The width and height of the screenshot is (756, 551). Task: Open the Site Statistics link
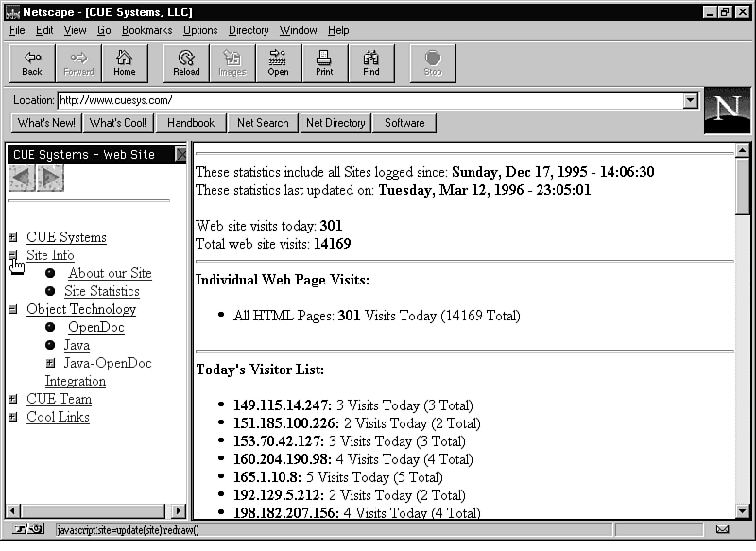pos(101,291)
